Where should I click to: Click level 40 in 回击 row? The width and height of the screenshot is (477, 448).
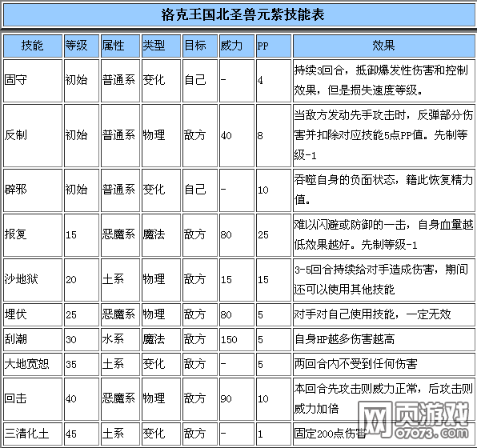71,399
